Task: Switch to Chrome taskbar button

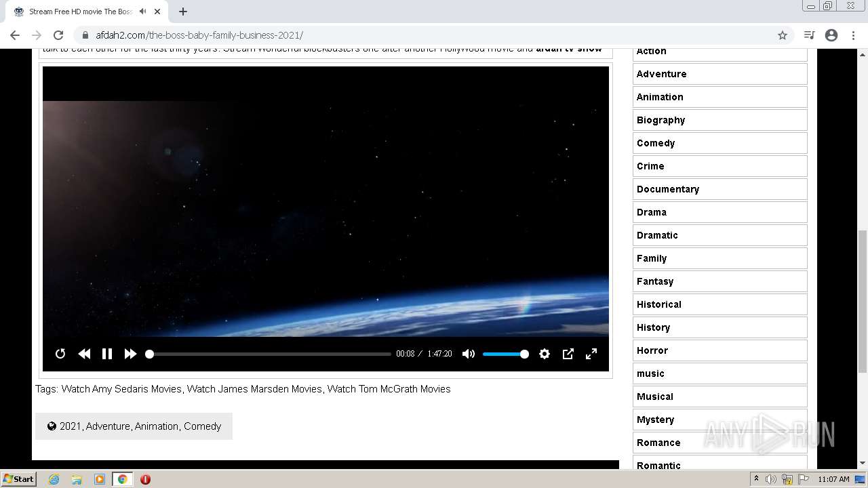Action: coord(122,479)
